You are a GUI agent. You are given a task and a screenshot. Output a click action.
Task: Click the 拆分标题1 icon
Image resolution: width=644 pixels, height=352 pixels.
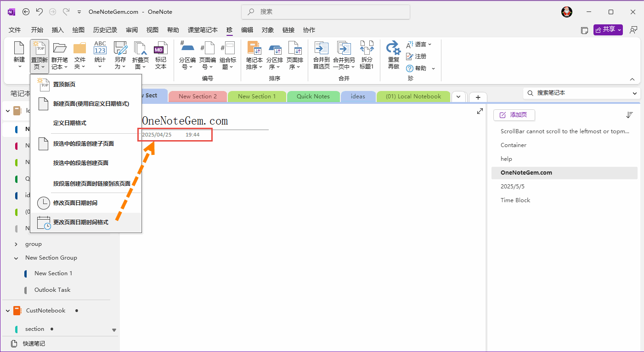point(367,48)
